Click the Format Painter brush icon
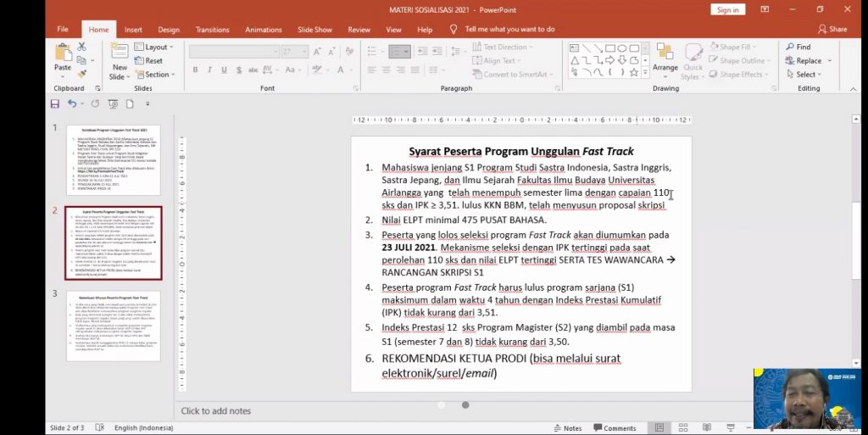The width and height of the screenshot is (868, 435). [82, 74]
